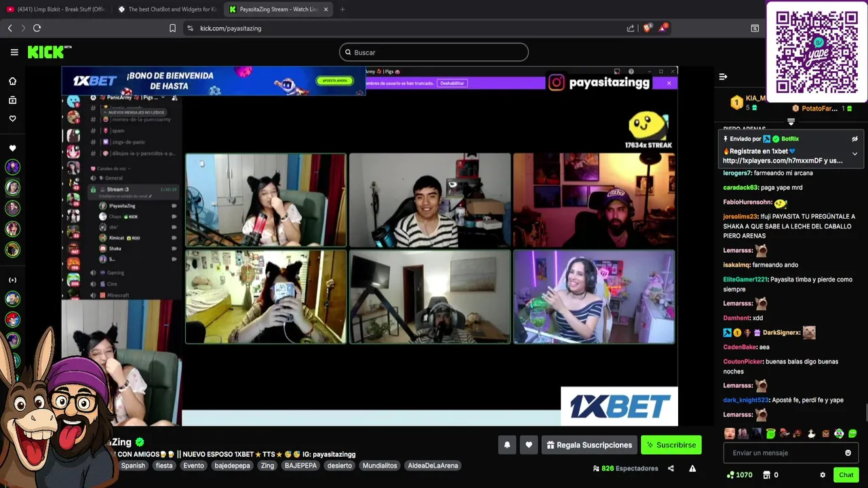Open the following heart icon in the sidebar
The width and height of the screenshot is (868, 488).
[x=12, y=119]
